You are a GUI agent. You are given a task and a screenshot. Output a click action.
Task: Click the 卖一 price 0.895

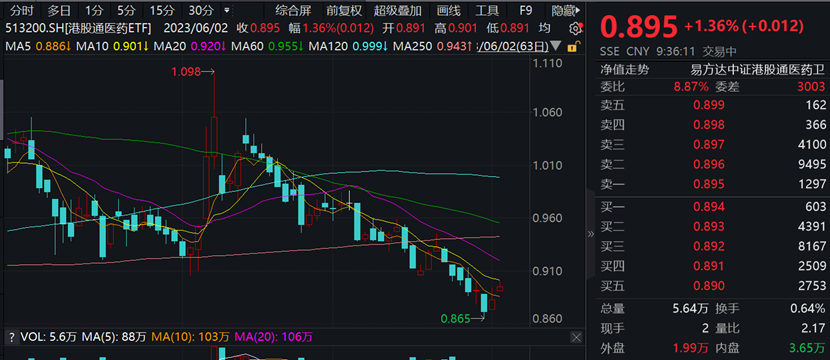pyautogui.click(x=709, y=185)
